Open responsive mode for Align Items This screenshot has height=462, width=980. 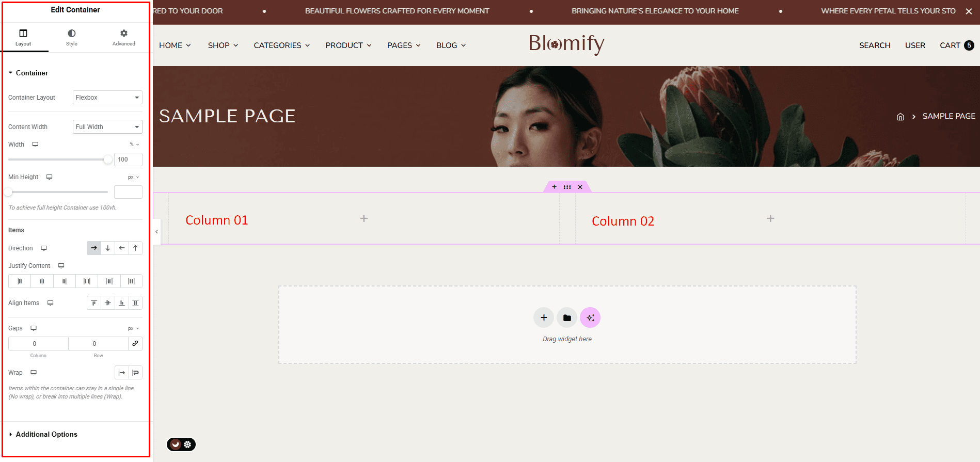pyautogui.click(x=50, y=303)
